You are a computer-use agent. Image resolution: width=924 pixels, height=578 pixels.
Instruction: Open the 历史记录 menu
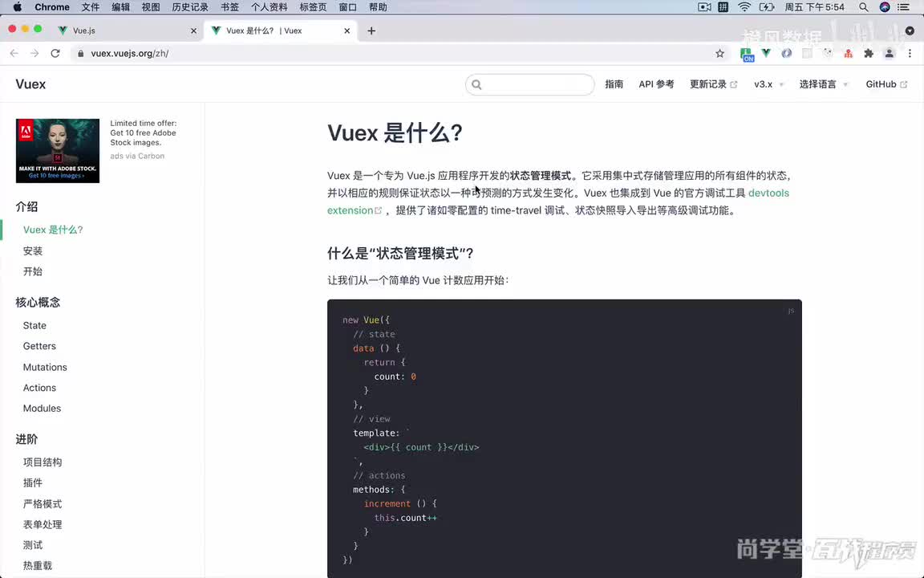coord(190,7)
